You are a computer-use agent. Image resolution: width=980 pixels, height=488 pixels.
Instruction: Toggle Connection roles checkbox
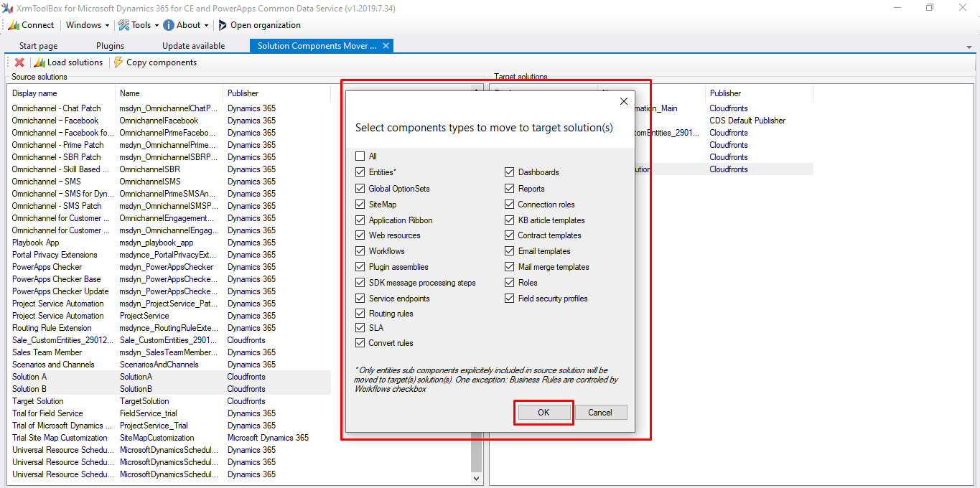tap(509, 205)
